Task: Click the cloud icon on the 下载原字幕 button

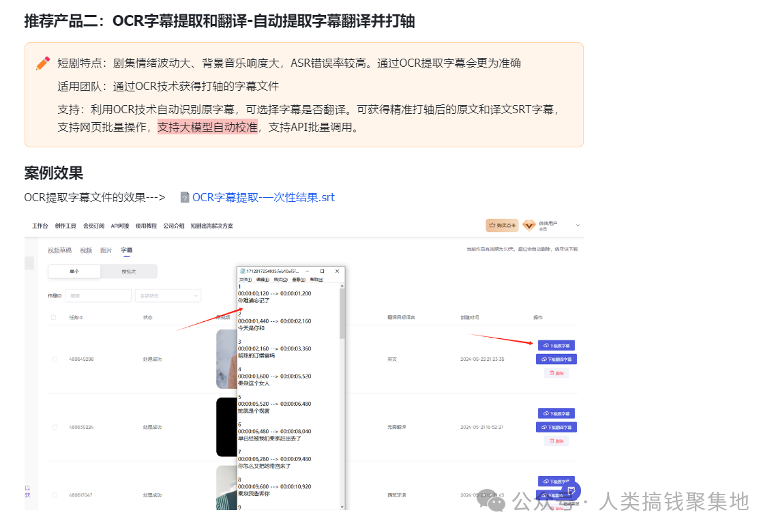Action: coord(546,344)
